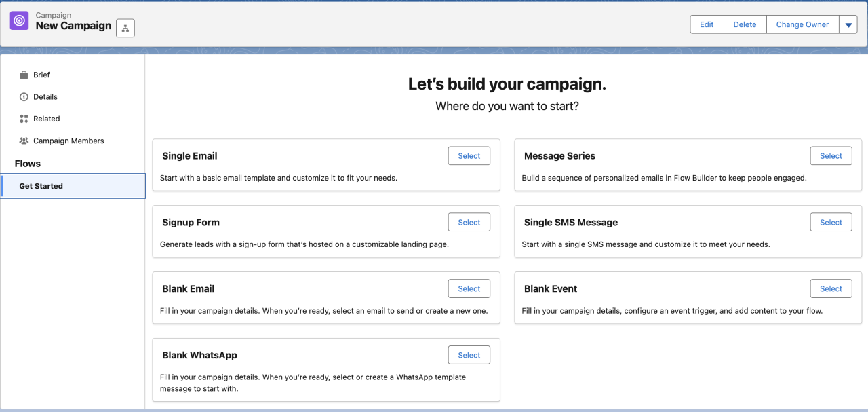Open the actions dropdown arrow next to Change Owner

pyautogui.click(x=848, y=24)
